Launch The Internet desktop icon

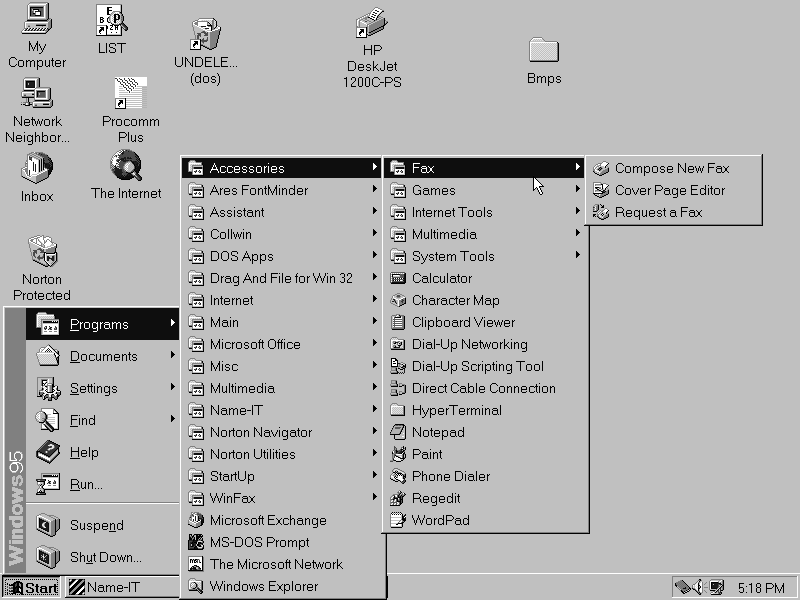tap(126, 165)
